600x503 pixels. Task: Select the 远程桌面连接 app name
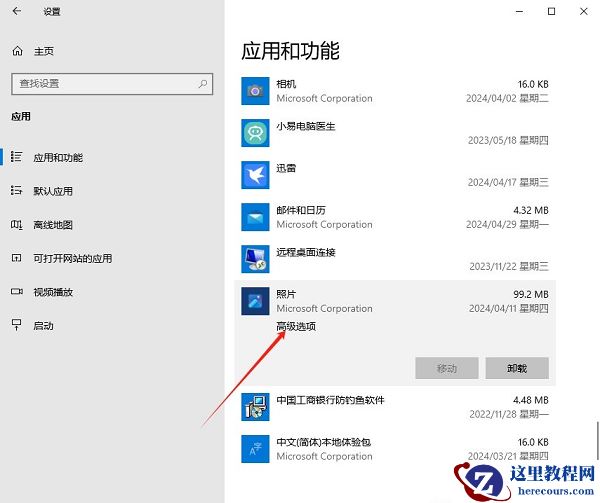tap(306, 252)
